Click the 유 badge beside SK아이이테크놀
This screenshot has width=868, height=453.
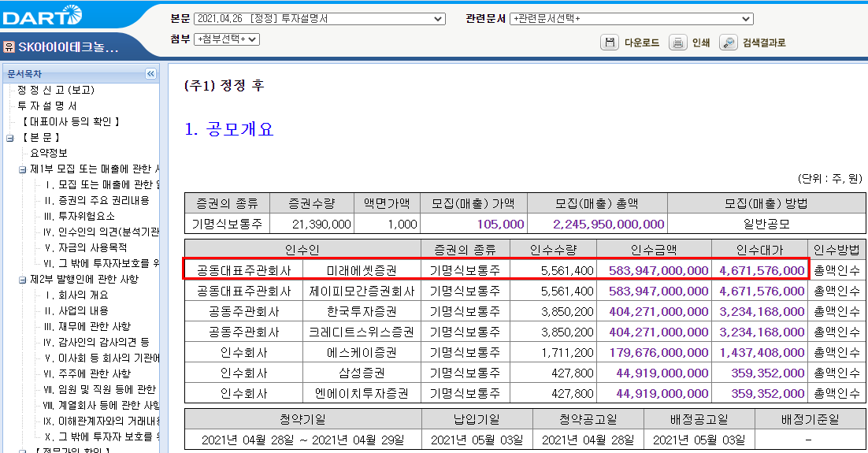(9, 46)
